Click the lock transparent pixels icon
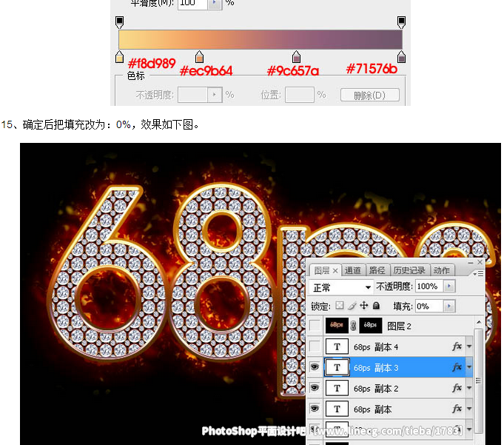504x445 pixels. point(340,306)
